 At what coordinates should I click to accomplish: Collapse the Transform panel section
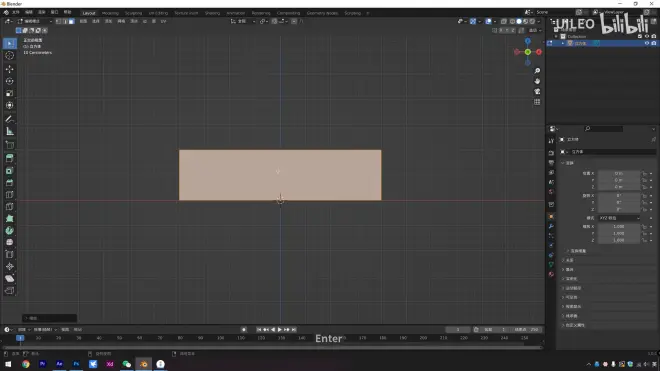[x=568, y=163]
